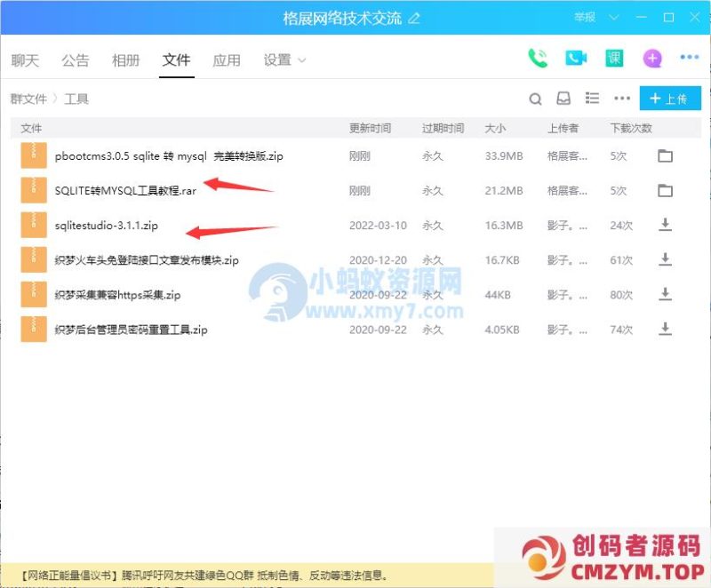This screenshot has height=588, width=711.
Task: Return to 群文件 root via breadcrumb
Action: click(28, 98)
